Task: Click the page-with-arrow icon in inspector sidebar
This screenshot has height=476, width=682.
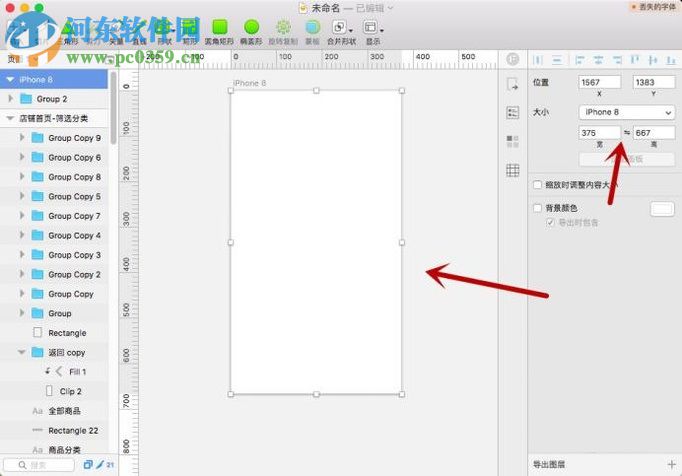Action: [x=512, y=84]
